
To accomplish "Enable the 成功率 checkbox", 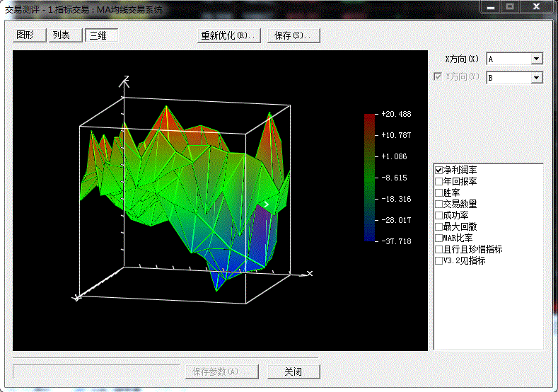I will tap(438, 216).
